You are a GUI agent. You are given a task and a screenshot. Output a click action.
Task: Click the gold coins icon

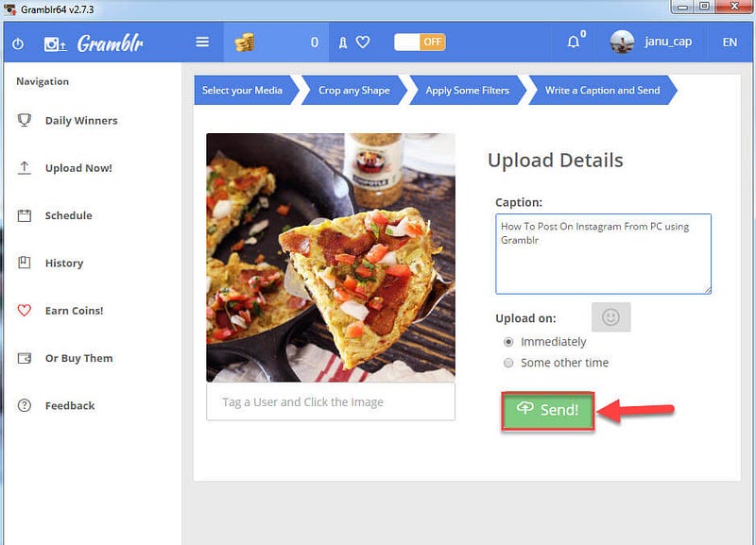coord(245,43)
